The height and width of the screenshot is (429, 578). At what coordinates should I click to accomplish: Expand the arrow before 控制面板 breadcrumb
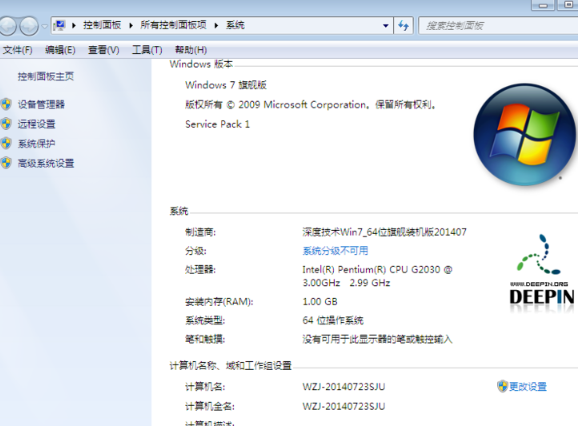point(74,25)
